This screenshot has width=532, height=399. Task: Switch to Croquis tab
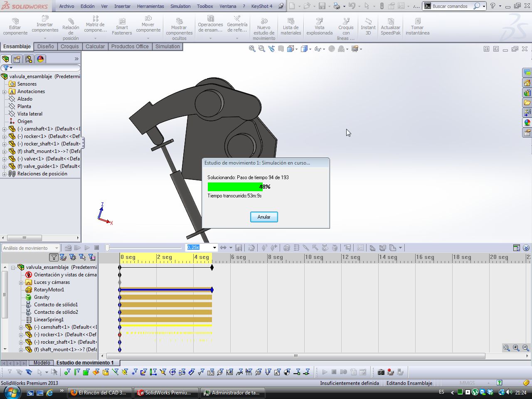coord(69,47)
